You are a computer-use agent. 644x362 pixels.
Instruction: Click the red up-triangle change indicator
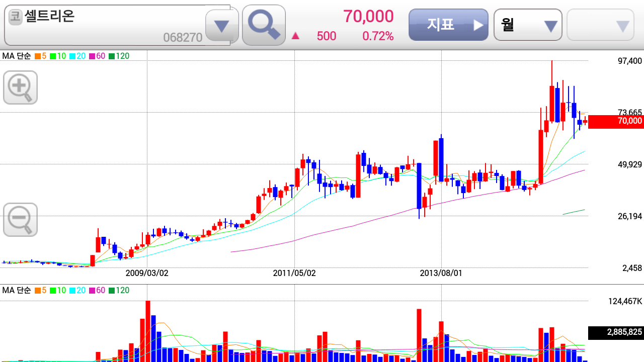pyautogui.click(x=296, y=36)
